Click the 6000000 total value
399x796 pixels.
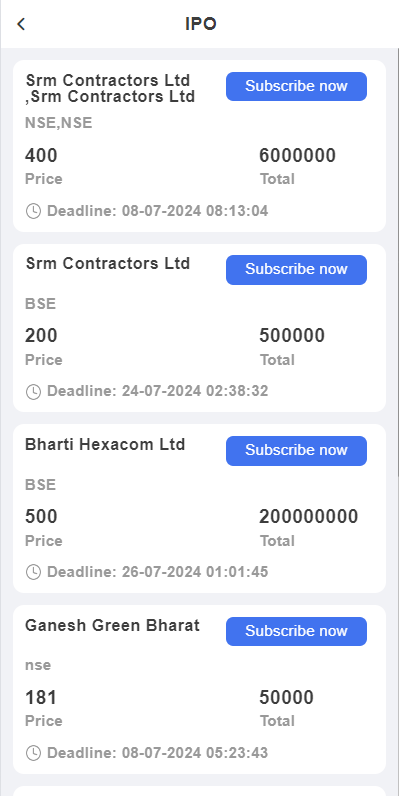pyautogui.click(x=297, y=155)
